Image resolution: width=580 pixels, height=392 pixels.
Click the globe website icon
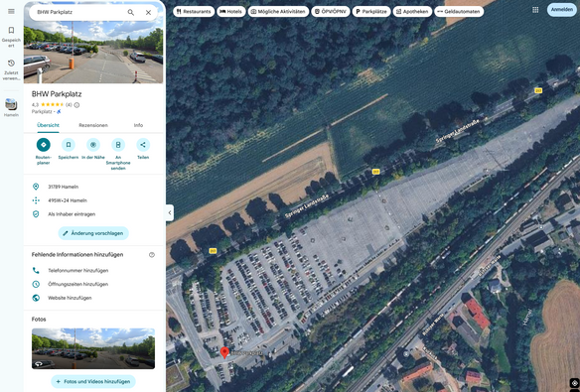tap(36, 298)
